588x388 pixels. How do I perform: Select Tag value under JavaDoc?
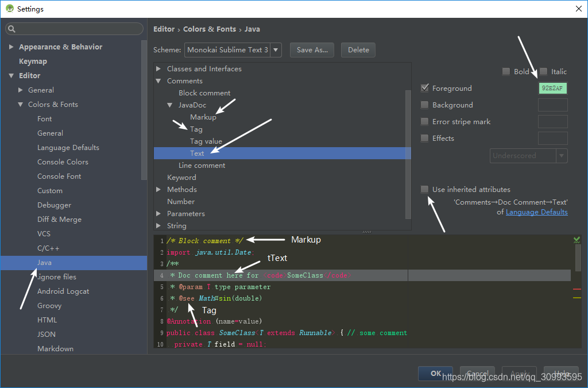coord(206,141)
